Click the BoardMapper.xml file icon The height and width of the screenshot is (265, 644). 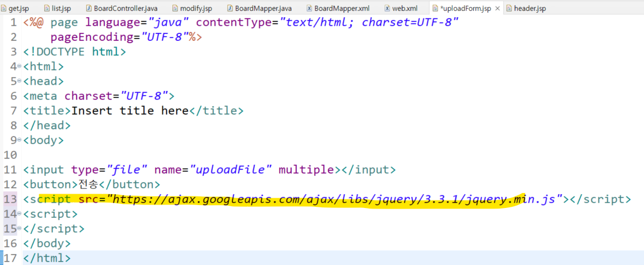(x=309, y=8)
